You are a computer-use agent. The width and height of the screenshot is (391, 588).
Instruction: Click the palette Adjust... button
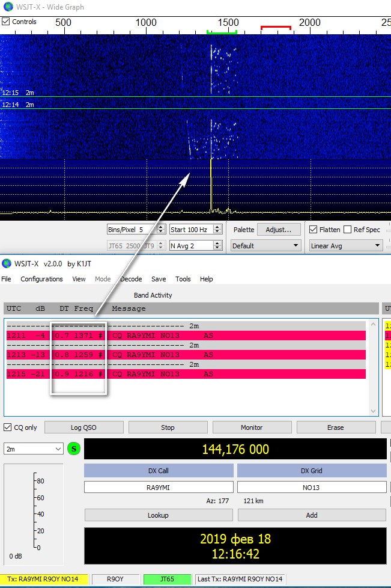pos(279,230)
